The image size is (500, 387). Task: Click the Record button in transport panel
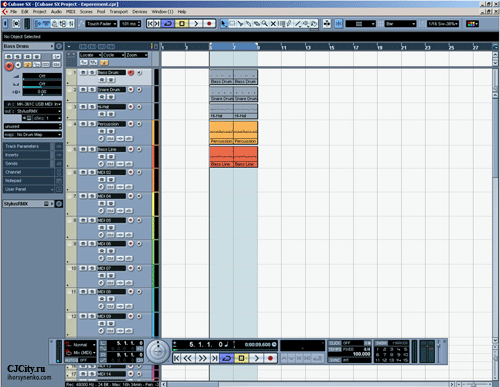coord(270,358)
